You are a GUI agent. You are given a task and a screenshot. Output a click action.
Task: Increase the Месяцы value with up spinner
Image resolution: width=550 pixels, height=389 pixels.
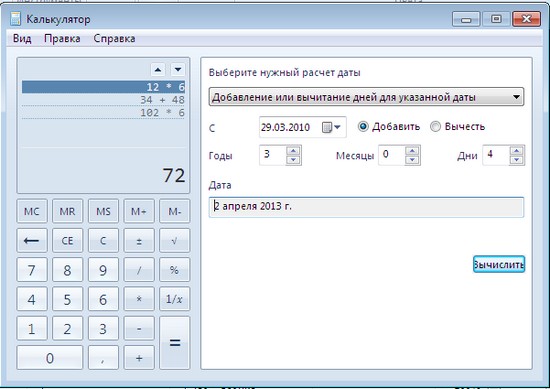coord(412,151)
